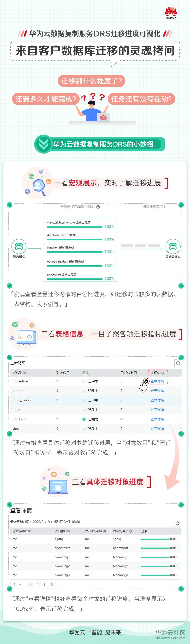
Task: Click the biaoming3 row progress bar
Action: [x=155, y=575]
